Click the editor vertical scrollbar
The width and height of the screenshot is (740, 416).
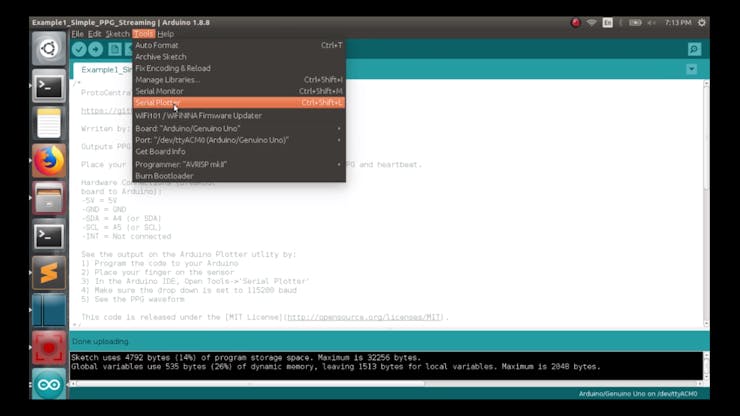coord(706,203)
